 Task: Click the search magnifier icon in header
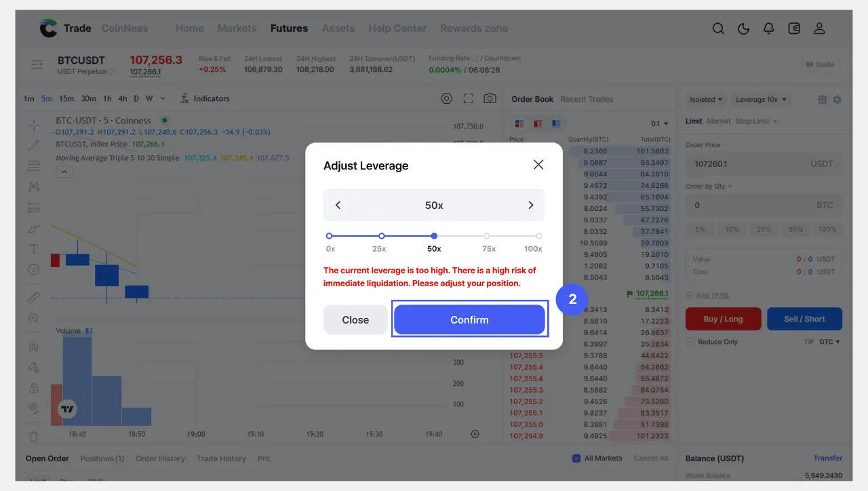click(718, 28)
